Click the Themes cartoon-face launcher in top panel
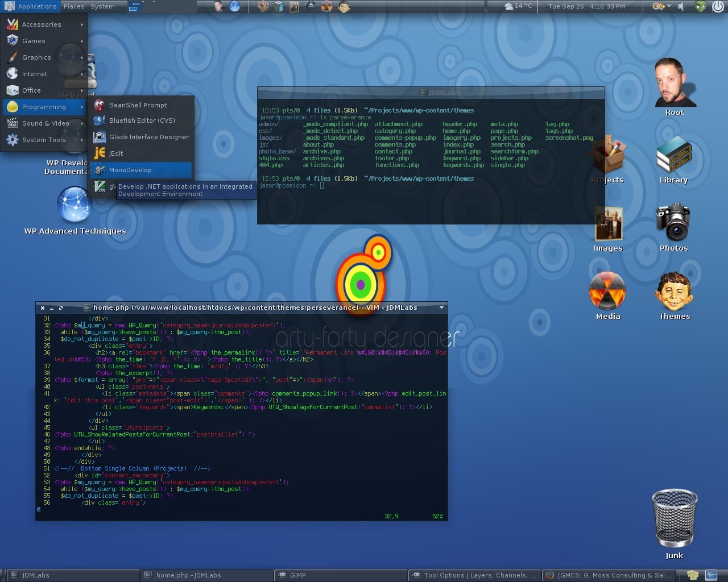The image size is (728, 582). tap(344, 6)
